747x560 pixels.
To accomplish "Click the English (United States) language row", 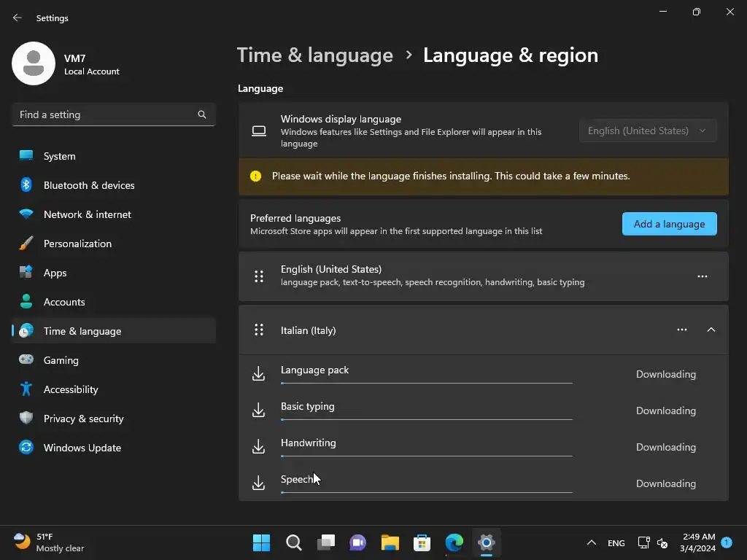I will click(x=484, y=276).
